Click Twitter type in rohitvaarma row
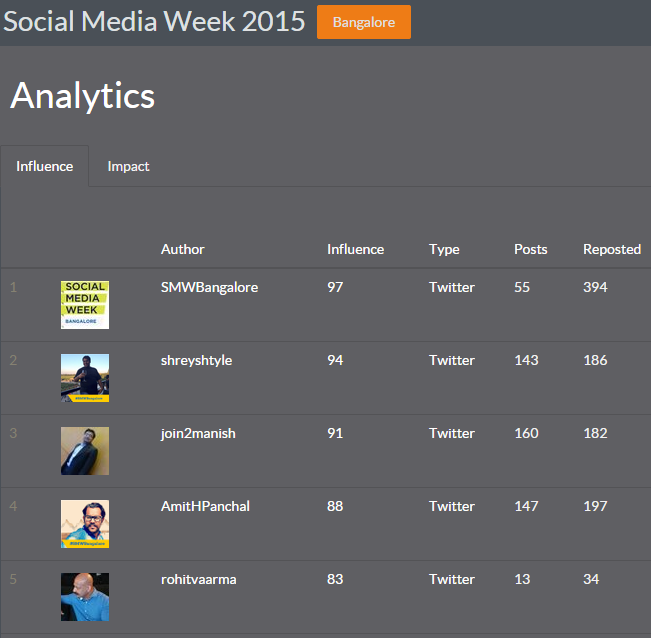Image resolution: width=651 pixels, height=638 pixels. click(x=452, y=579)
